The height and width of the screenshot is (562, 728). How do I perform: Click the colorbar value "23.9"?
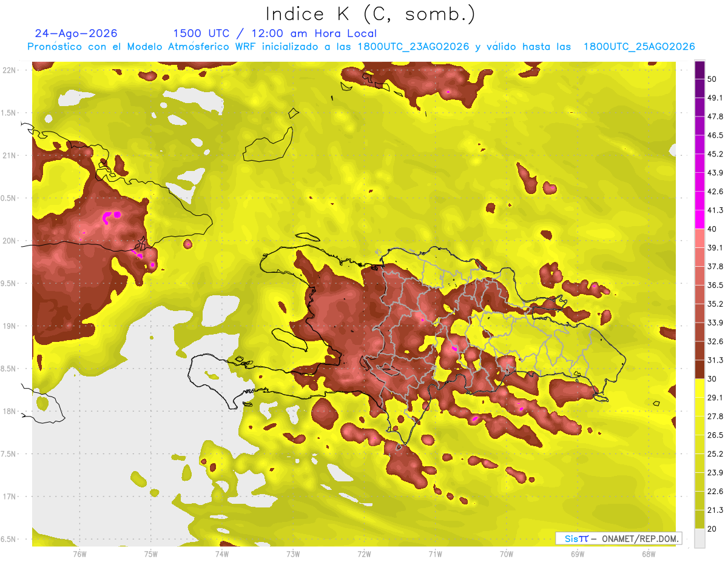715,473
